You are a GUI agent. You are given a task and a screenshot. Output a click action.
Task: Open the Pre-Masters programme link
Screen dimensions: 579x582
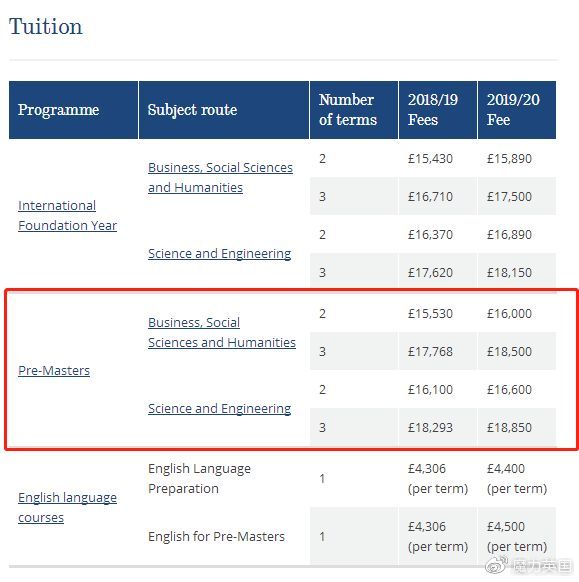click(54, 370)
